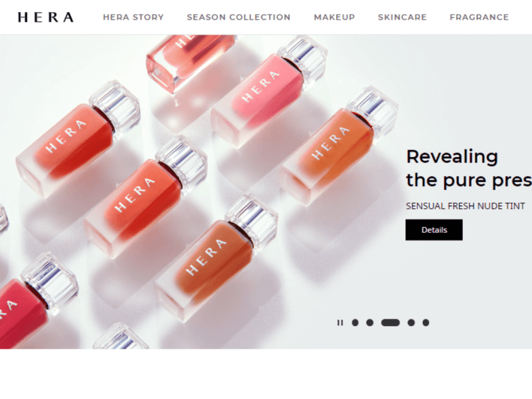The width and height of the screenshot is (532, 399).
Task: Jump to the first carousel slide dot
Action: coord(355,323)
